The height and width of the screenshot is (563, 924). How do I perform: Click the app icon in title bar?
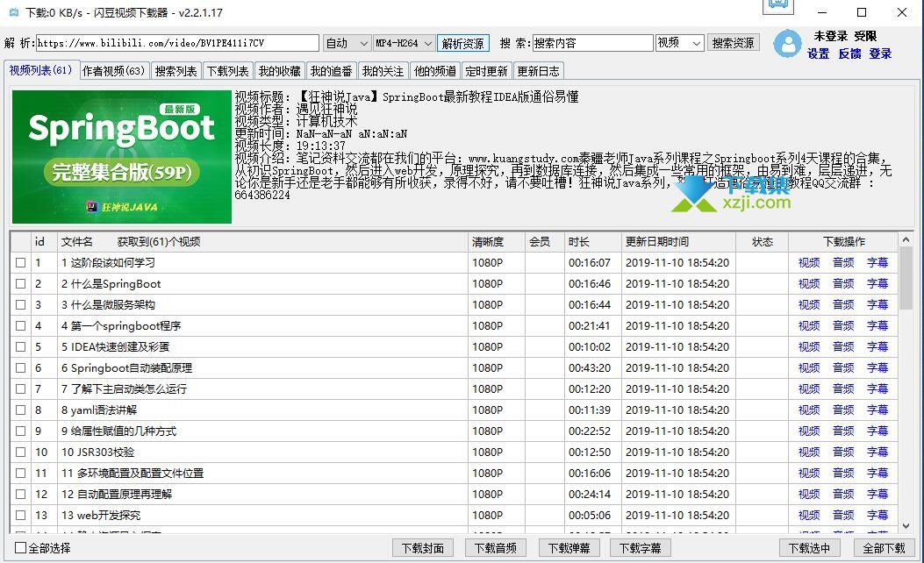pyautogui.click(x=13, y=12)
